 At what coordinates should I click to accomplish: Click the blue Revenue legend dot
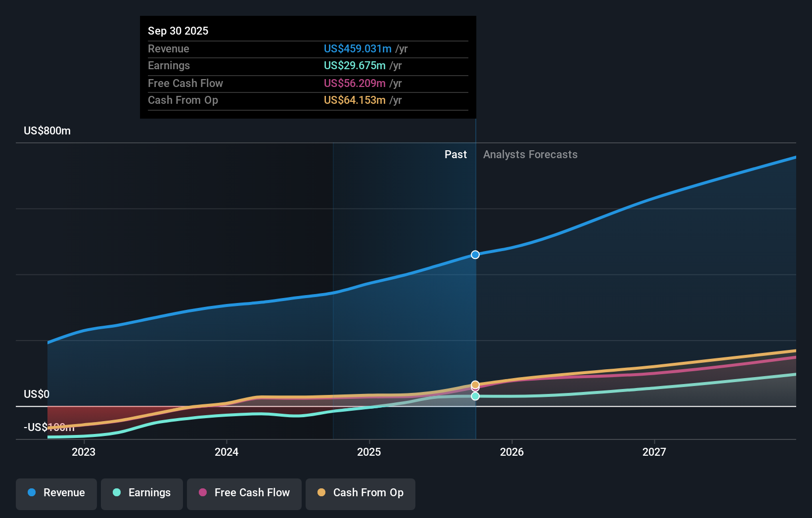coord(31,493)
